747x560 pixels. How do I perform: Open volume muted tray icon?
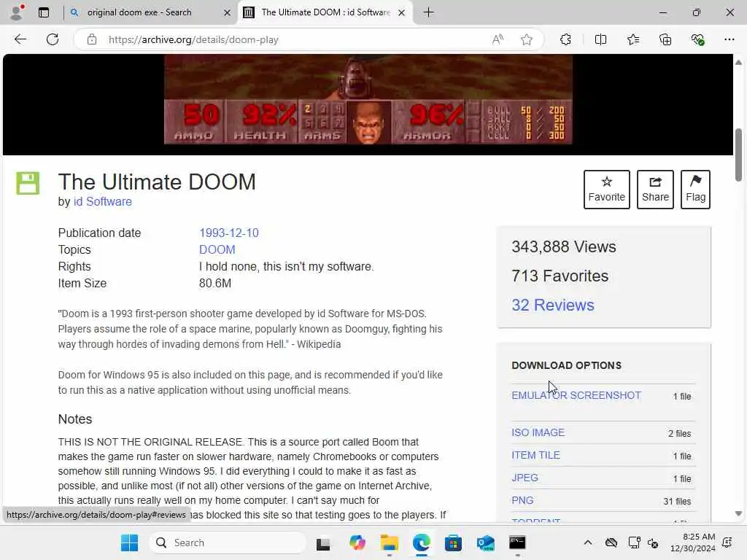(x=653, y=542)
